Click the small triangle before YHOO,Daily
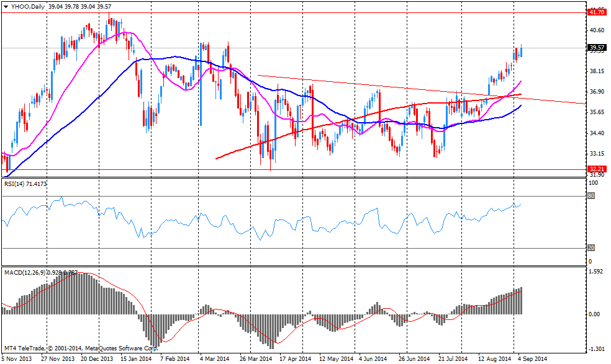The height and width of the screenshot is (364, 611). [x=6, y=7]
